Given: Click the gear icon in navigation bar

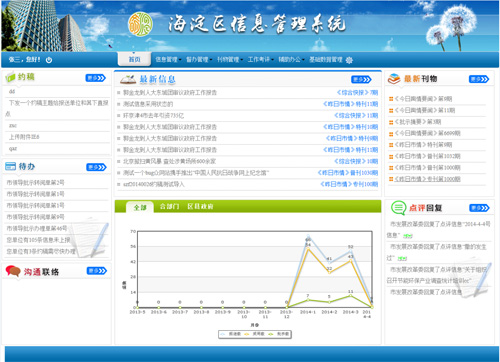Looking at the screenshot, I should coord(349,60).
